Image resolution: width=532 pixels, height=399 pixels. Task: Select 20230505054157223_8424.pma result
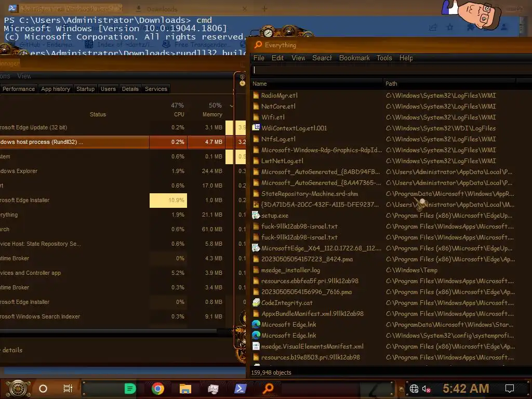pos(307,259)
